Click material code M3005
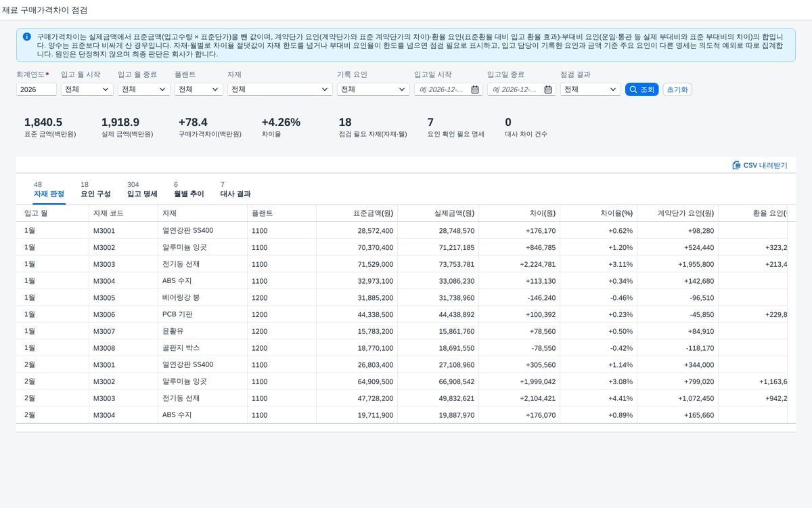This screenshot has width=812, height=508. point(104,298)
